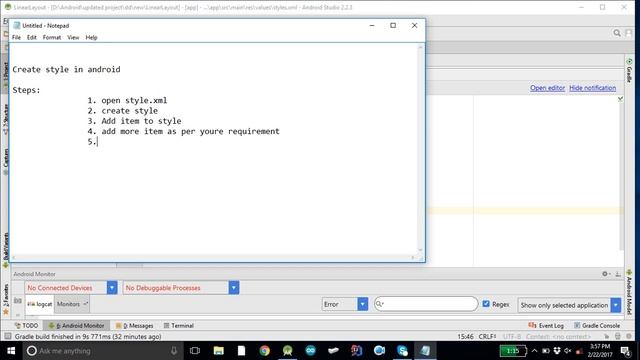Image resolution: width=640 pixels, height=360 pixels.
Task: Open the Android Model side tab
Action: (629, 292)
